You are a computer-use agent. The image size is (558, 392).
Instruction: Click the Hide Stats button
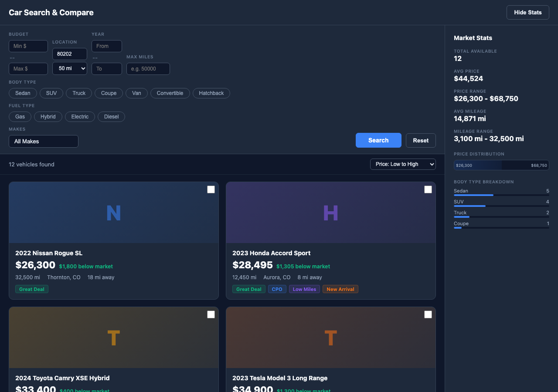click(527, 12)
